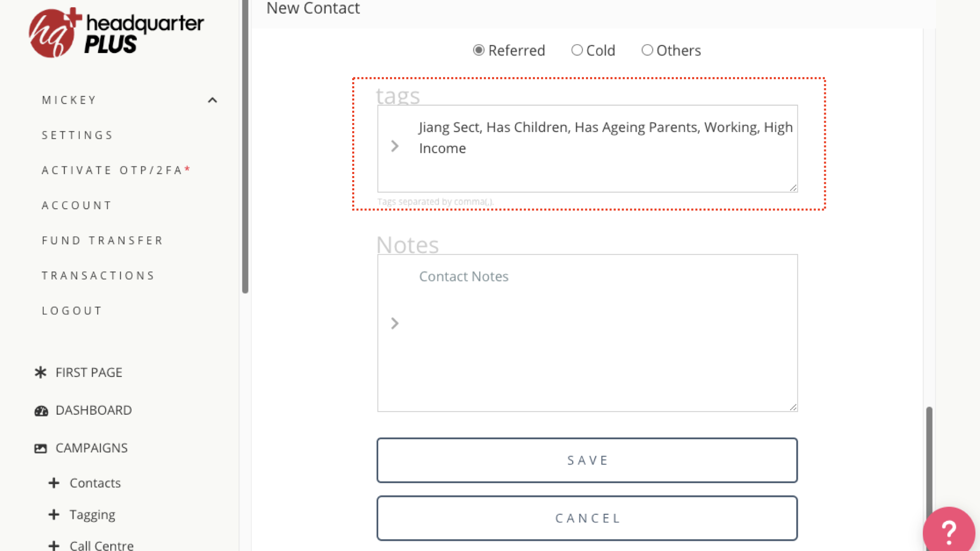This screenshot has width=980, height=551.
Task: Click the First Page asterisk icon
Action: 40,372
